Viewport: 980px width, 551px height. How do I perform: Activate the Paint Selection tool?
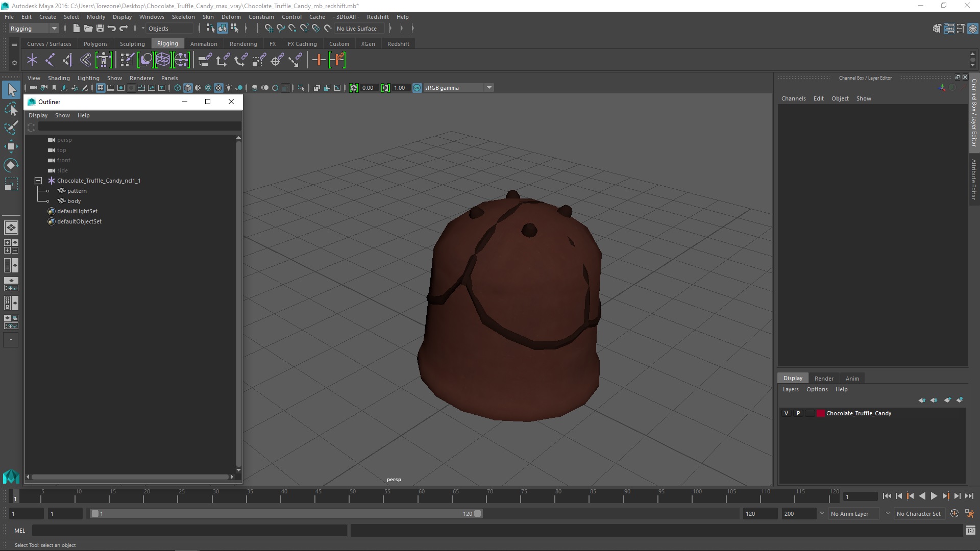[11, 127]
